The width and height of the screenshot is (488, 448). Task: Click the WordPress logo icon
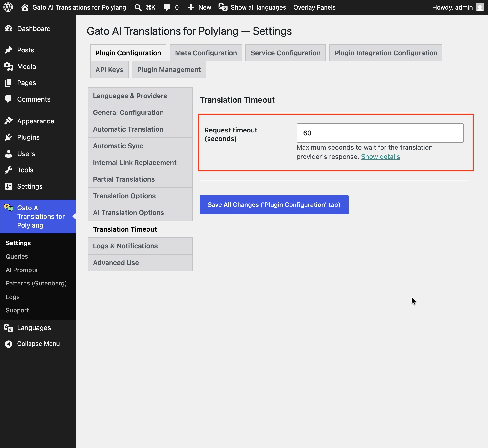coord(8,7)
